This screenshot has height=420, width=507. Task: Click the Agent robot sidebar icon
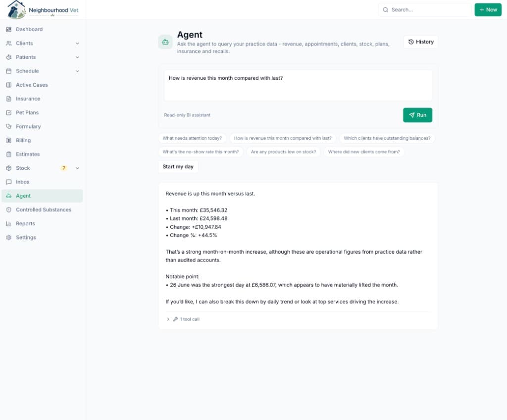coord(9,196)
